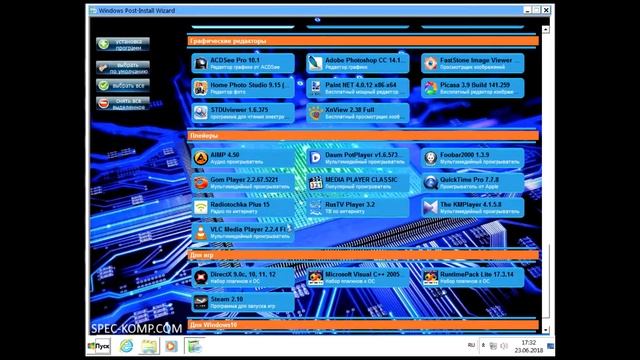Toggle the 'VLC Media Player 2.2.4' title
The image size is (640, 360).
click(248, 229)
